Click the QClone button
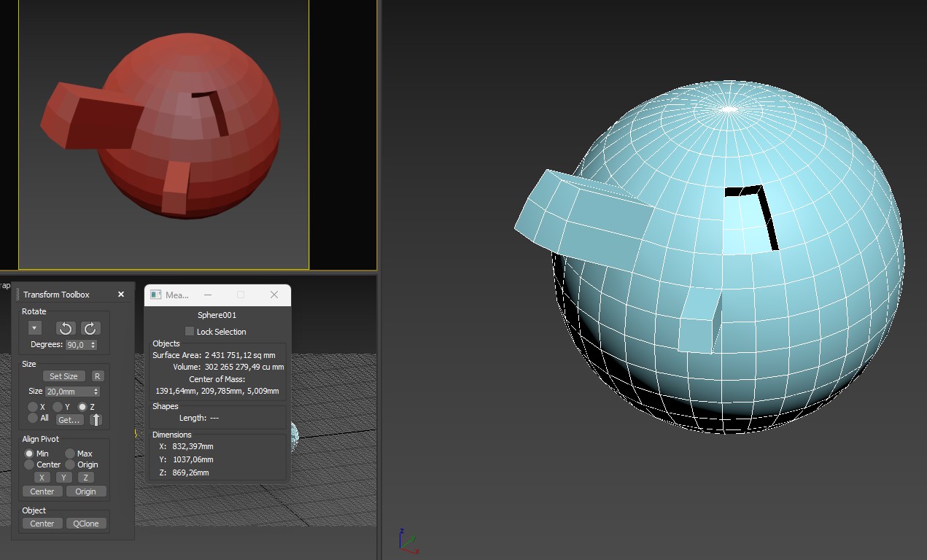 86,524
